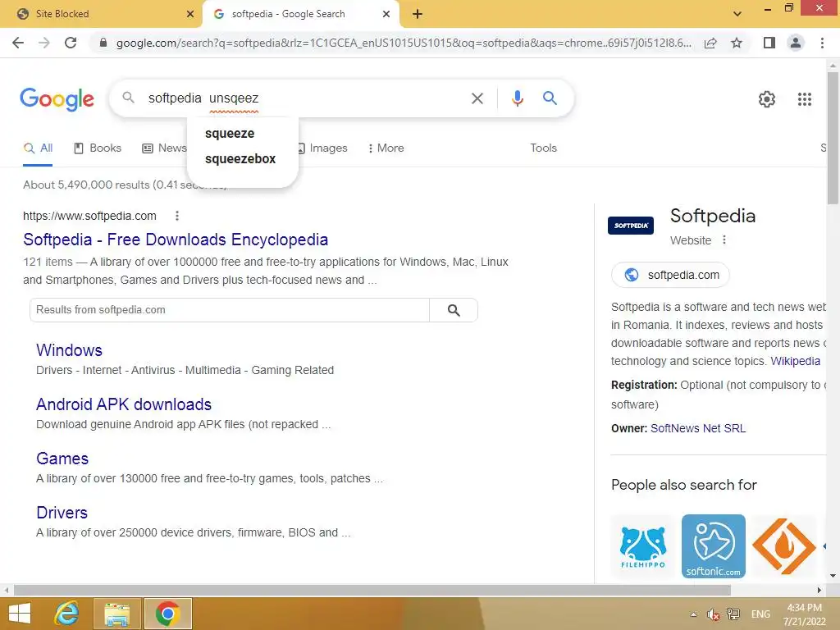The height and width of the screenshot is (630, 840).
Task: Open File Explorer from the taskbar
Action: point(117,614)
